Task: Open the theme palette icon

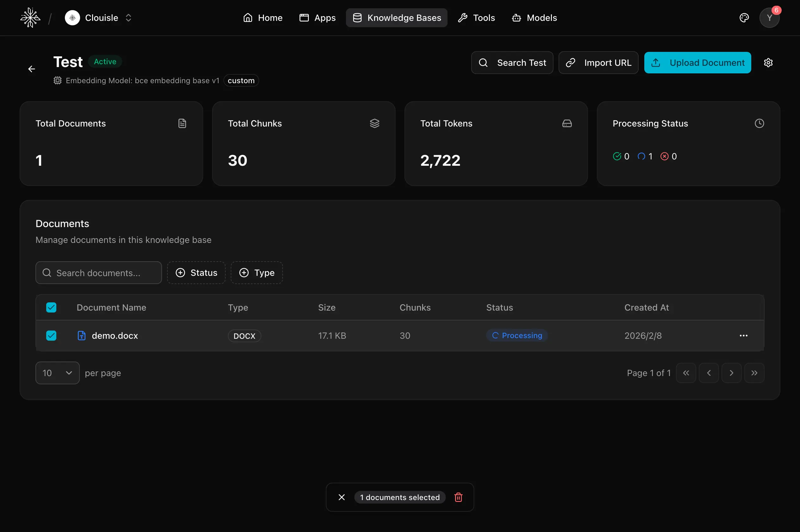Action: tap(744, 18)
